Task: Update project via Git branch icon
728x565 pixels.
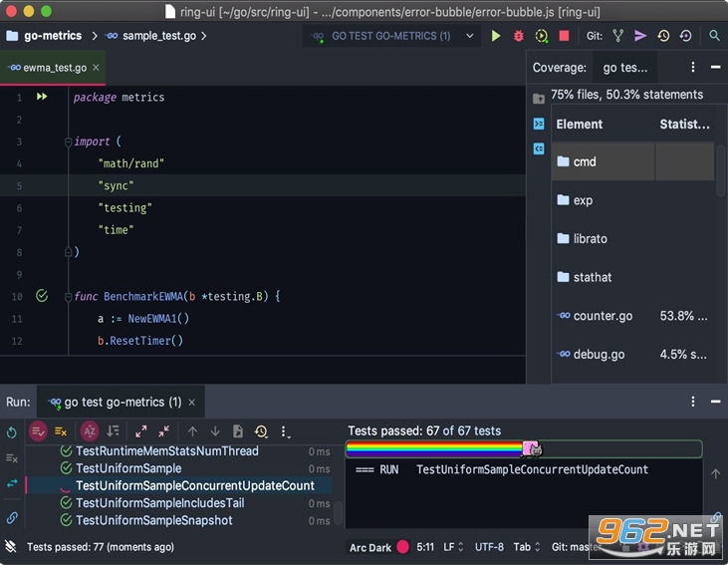Action: click(618, 36)
